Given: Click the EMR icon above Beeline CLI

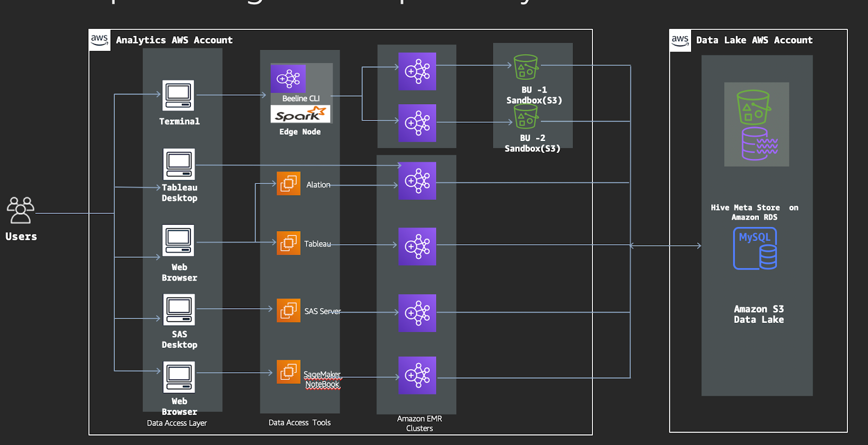Looking at the screenshot, I should [x=288, y=79].
